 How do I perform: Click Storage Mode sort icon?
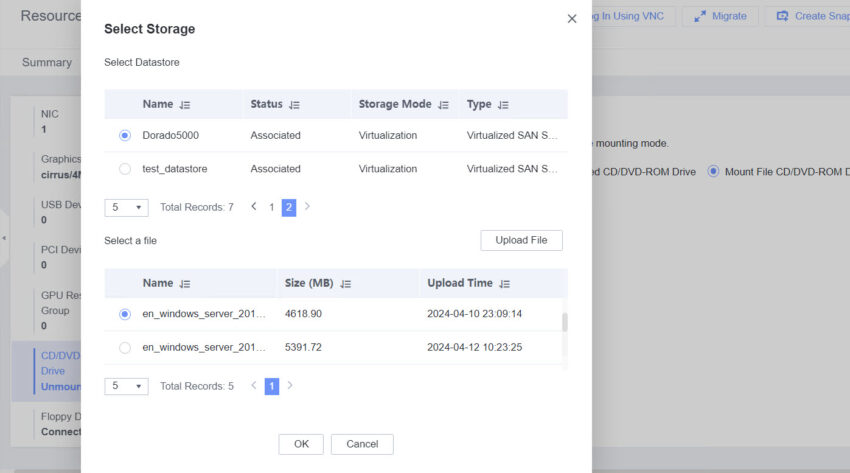click(x=443, y=105)
